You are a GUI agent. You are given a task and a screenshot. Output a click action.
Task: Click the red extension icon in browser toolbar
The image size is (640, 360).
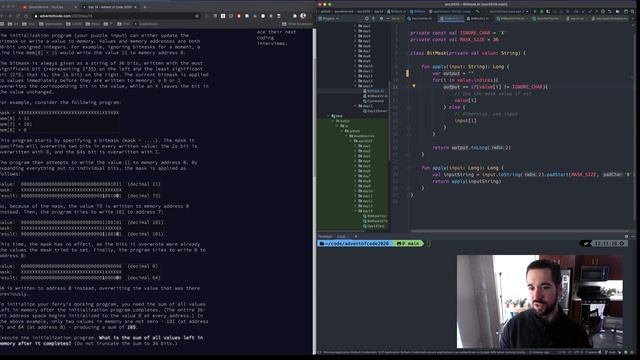point(239,16)
